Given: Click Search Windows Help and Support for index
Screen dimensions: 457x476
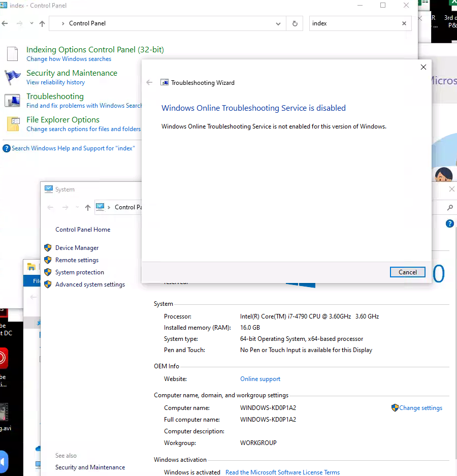Looking at the screenshot, I should click(x=73, y=148).
